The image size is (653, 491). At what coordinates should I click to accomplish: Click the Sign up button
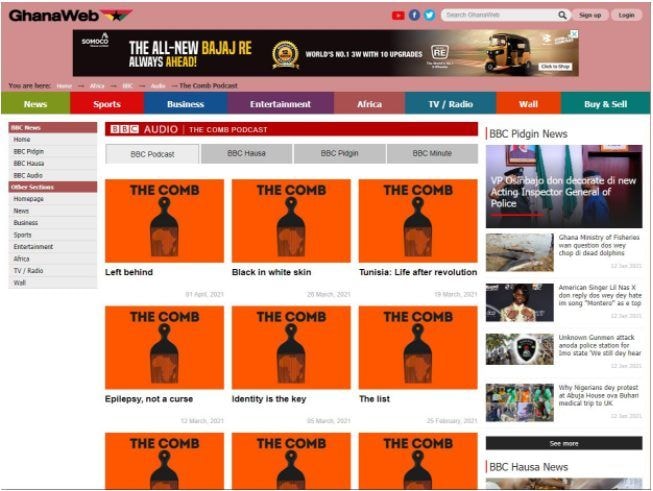pos(590,15)
